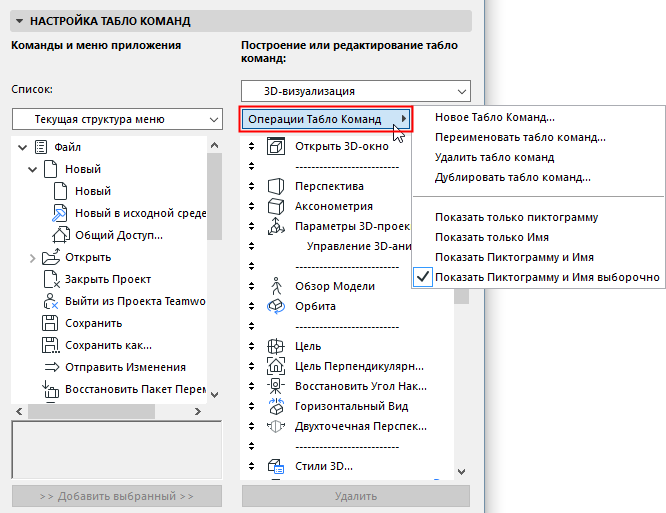
Task: Select the Орбита icon
Action: pyautogui.click(x=277, y=306)
